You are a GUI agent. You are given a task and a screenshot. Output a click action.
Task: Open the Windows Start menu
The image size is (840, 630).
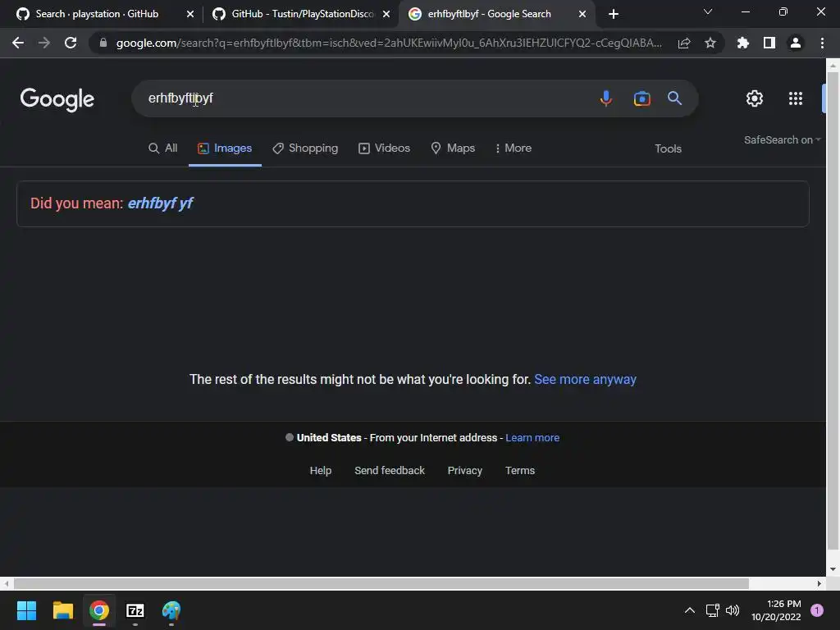[x=26, y=610]
